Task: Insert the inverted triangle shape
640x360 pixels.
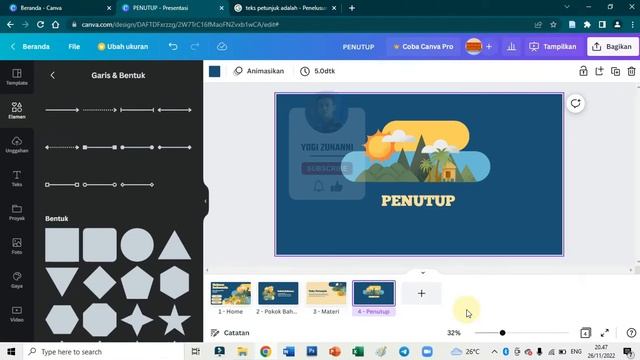Action: (62, 282)
